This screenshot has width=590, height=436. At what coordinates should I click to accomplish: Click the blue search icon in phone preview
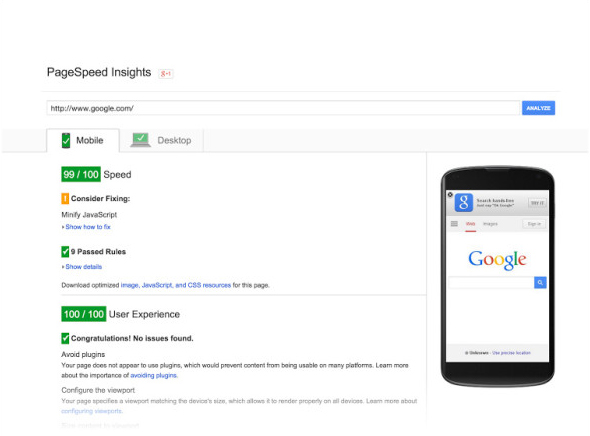tap(540, 283)
